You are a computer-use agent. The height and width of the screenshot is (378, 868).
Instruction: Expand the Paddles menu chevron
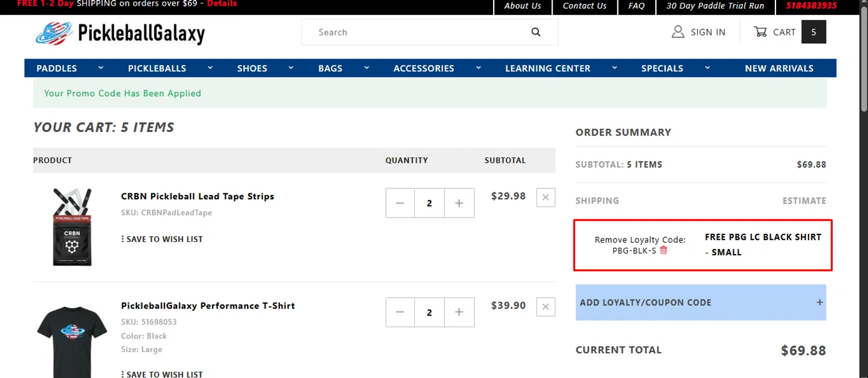pos(101,68)
